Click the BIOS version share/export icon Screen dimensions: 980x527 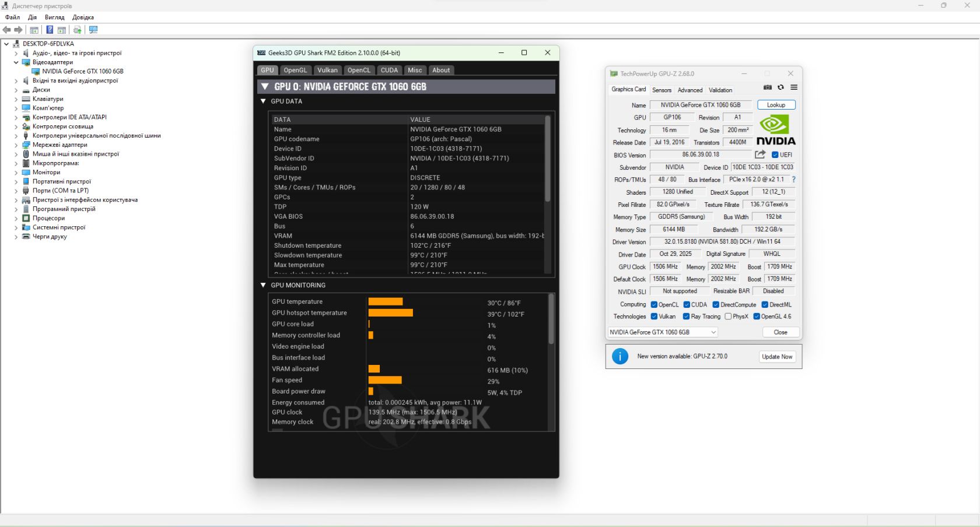(760, 154)
